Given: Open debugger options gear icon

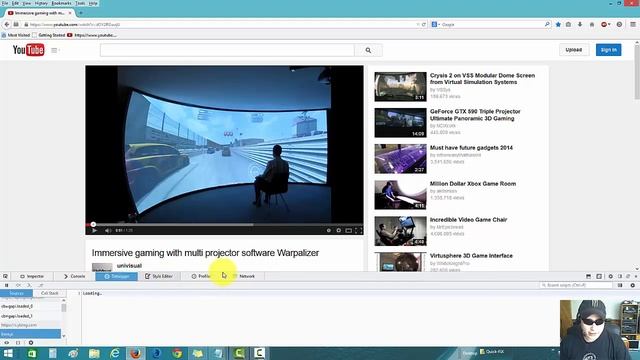Looking at the screenshot, I should tap(633, 285).
